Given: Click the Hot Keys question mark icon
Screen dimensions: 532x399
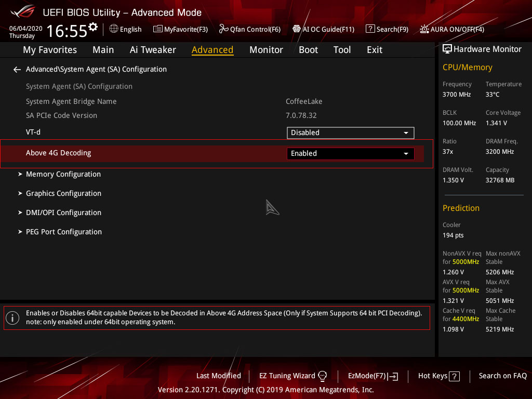Looking at the screenshot, I should point(454,376).
